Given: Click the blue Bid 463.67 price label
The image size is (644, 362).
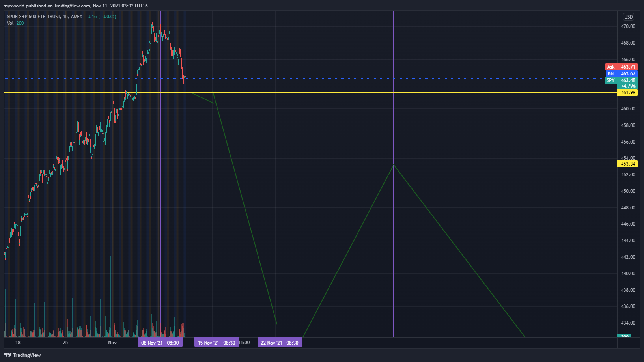Looking at the screenshot, I should (x=622, y=74).
